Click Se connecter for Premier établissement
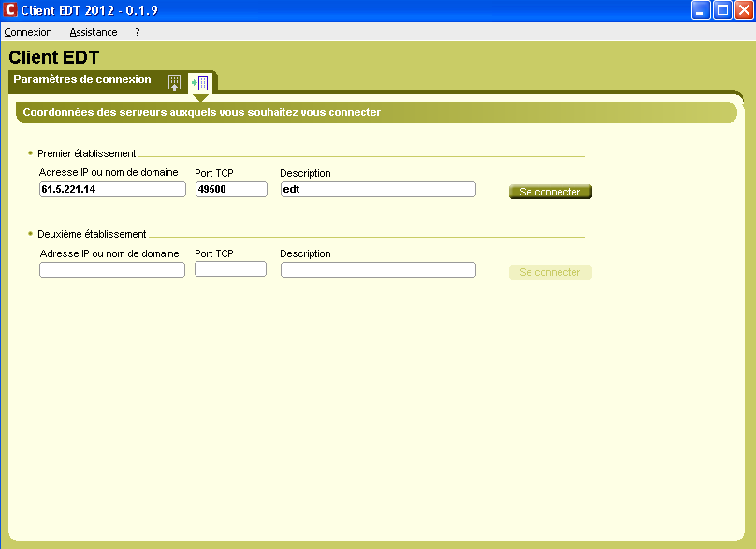 click(550, 192)
